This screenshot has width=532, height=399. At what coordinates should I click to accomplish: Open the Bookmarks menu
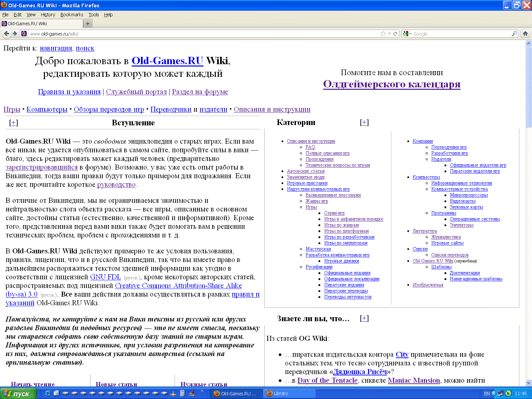click(72, 15)
